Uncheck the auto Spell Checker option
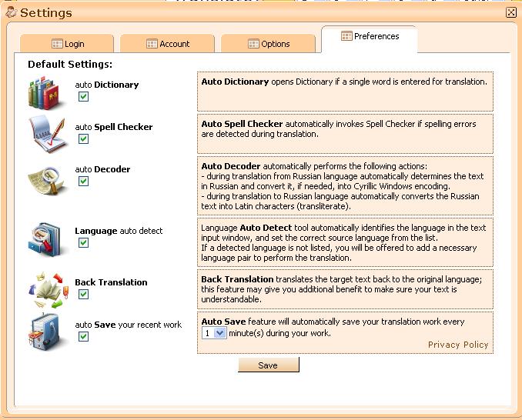The height and width of the screenshot is (420, 522). [83, 139]
